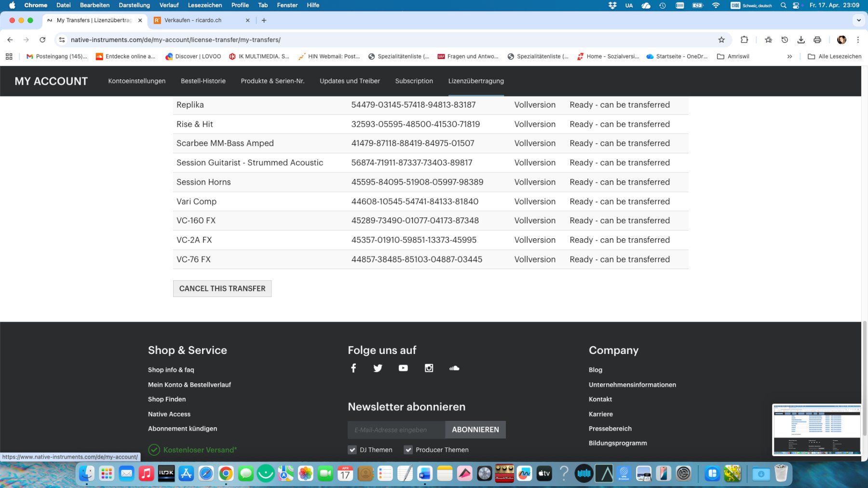868x488 pixels.
Task: Expand the hidden bookmarks double chevron
Action: pyautogui.click(x=789, y=56)
